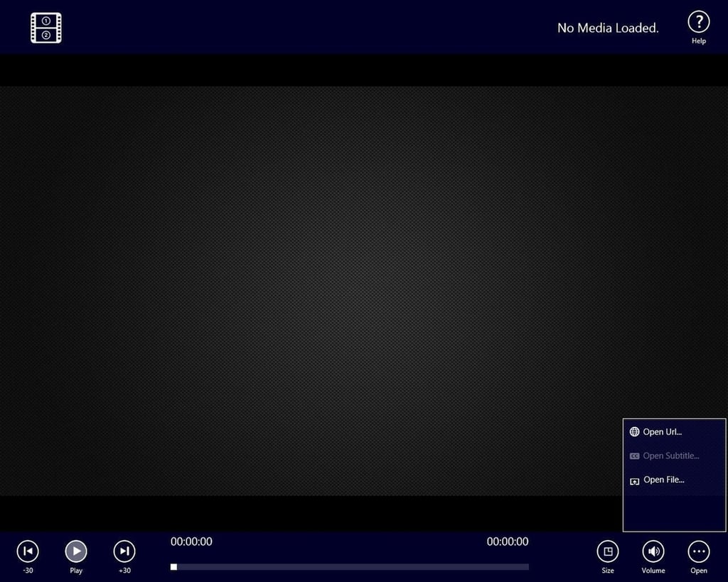728x582 pixels.
Task: Open Help via the question mark icon
Action: pos(698,22)
